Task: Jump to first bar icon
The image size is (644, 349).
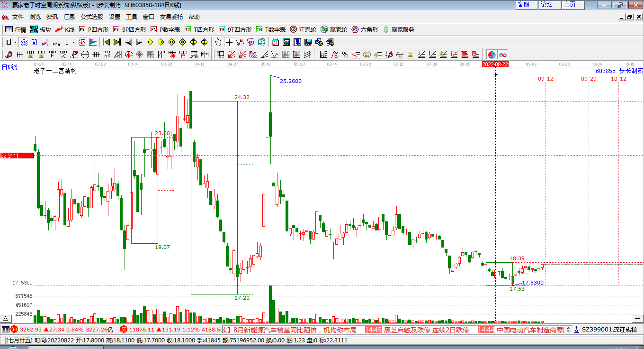Action: click(x=106, y=42)
